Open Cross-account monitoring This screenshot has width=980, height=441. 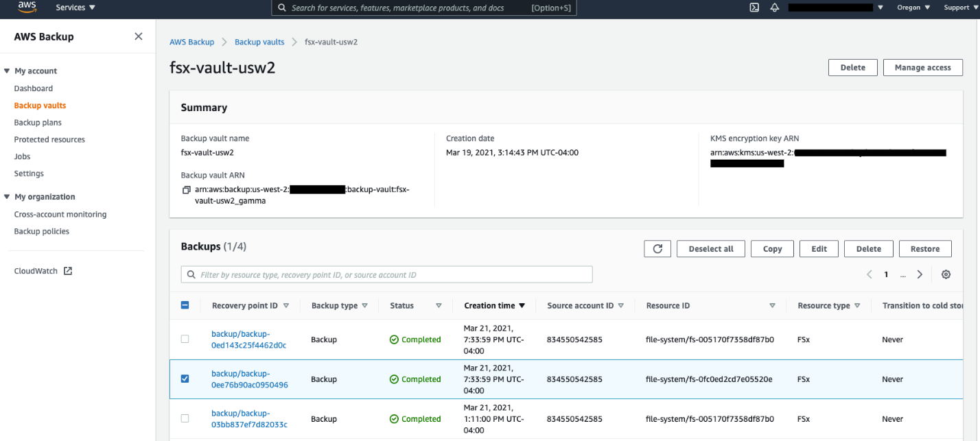point(60,214)
